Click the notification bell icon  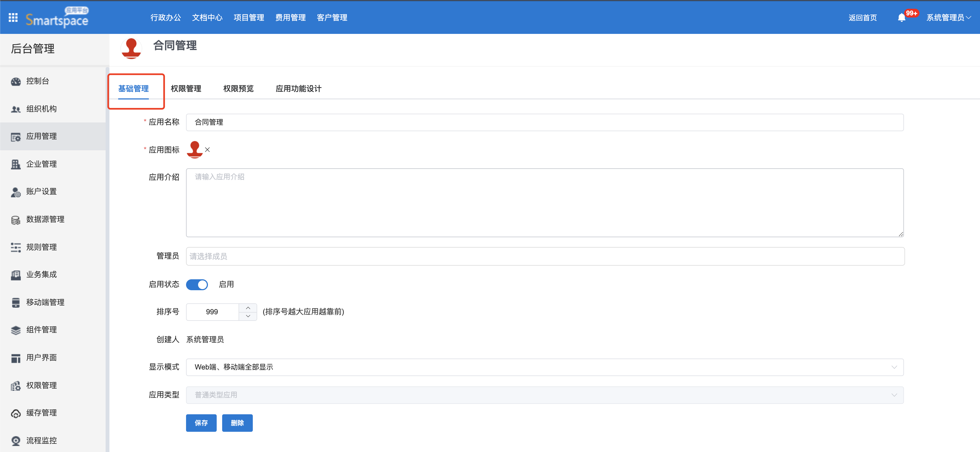[901, 18]
